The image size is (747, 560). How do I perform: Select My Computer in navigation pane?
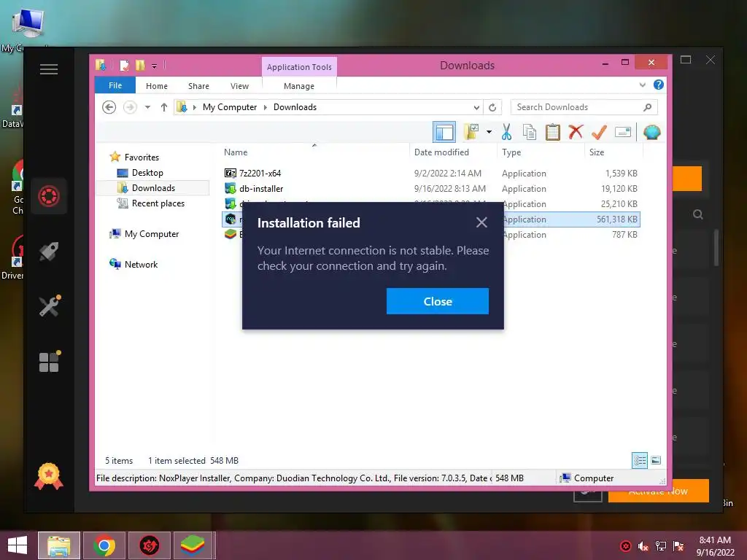[152, 234]
